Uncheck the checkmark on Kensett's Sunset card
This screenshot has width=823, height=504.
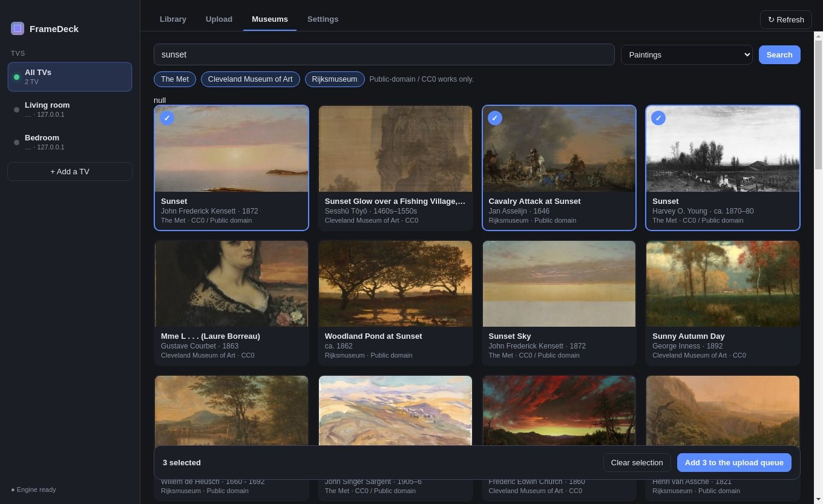(167, 118)
